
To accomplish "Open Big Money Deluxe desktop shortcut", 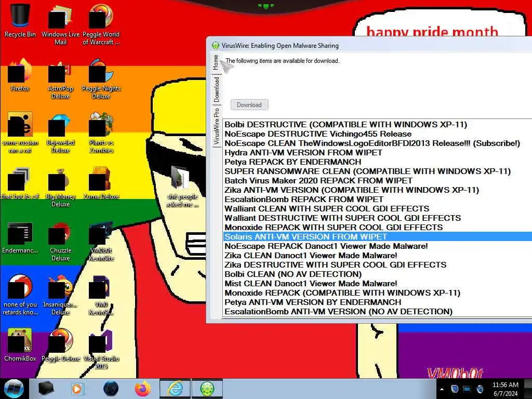I will pos(60,187).
